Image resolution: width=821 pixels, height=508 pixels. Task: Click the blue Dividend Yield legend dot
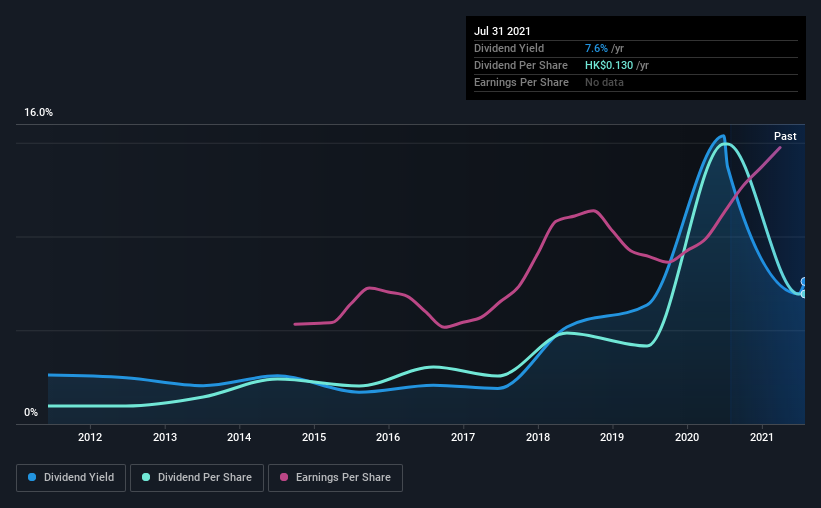click(x=33, y=478)
